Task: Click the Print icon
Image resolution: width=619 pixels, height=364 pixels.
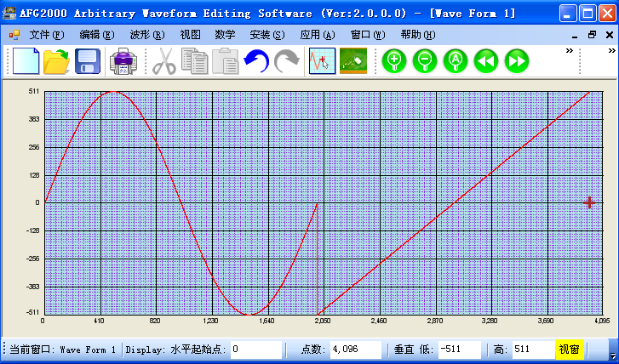Action: point(123,61)
